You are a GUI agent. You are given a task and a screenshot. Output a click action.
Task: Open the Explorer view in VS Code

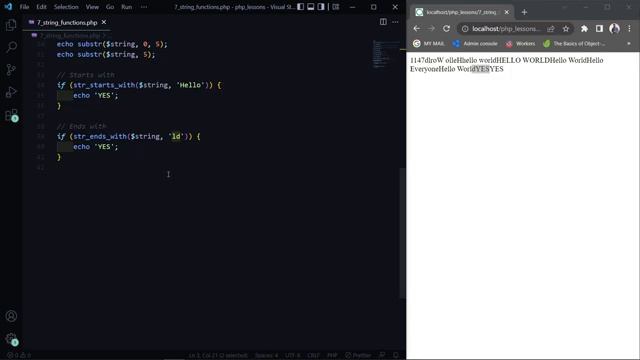point(11,25)
